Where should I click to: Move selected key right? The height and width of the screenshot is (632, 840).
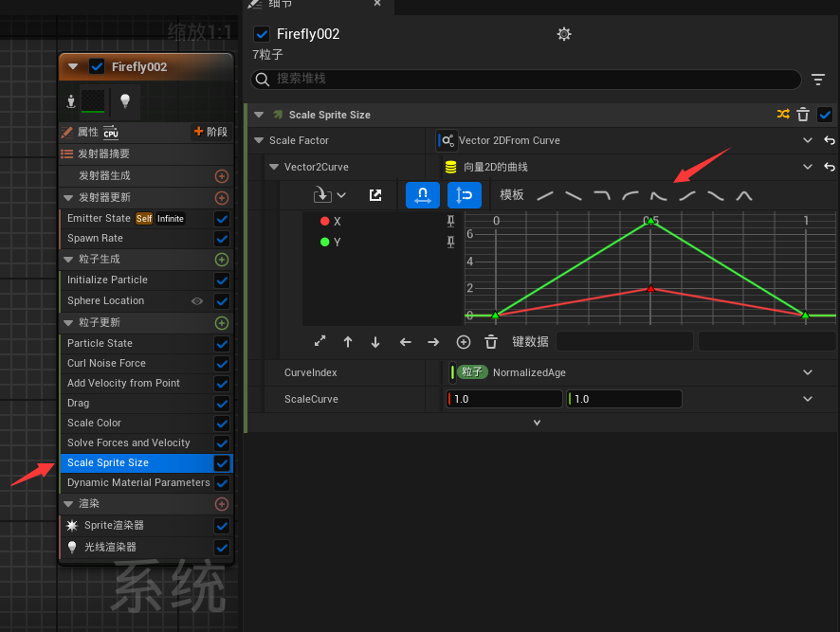point(433,342)
